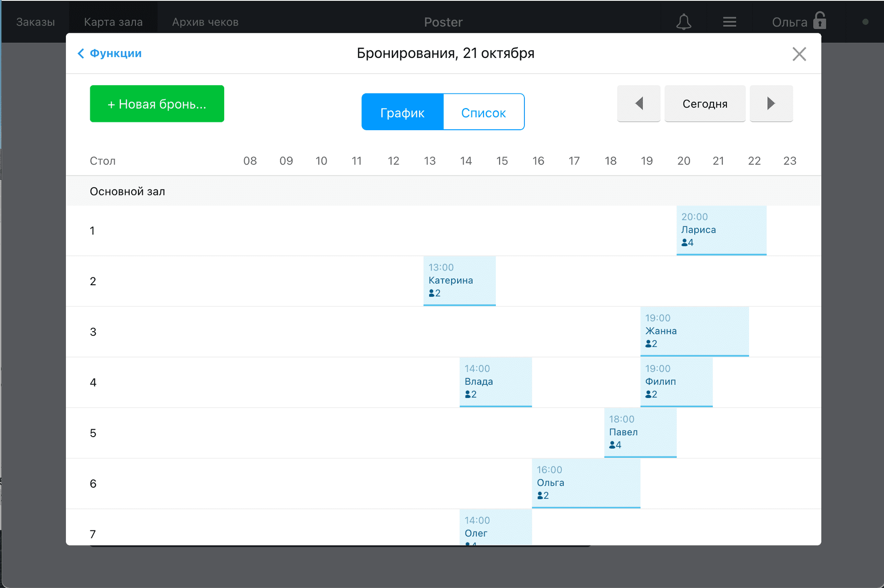Screen dimensions: 884x588
Task: Switch to График view
Action: click(x=402, y=112)
